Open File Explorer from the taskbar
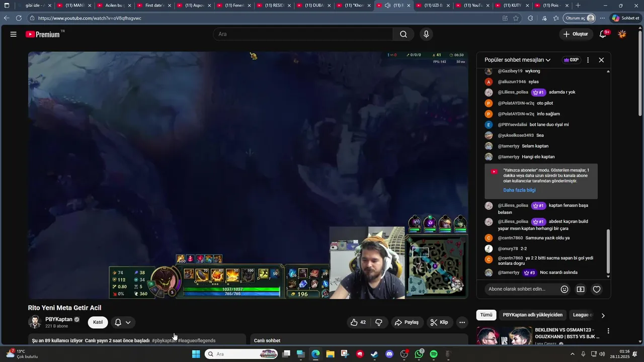 (x=330, y=354)
